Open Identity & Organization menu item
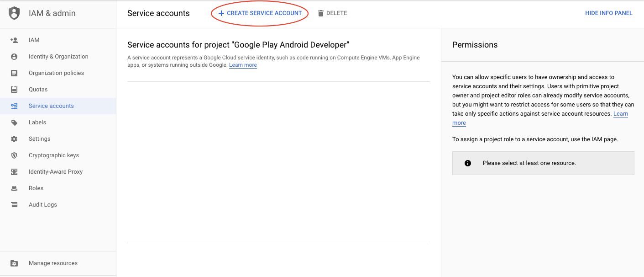The image size is (644, 277). pyautogui.click(x=58, y=57)
